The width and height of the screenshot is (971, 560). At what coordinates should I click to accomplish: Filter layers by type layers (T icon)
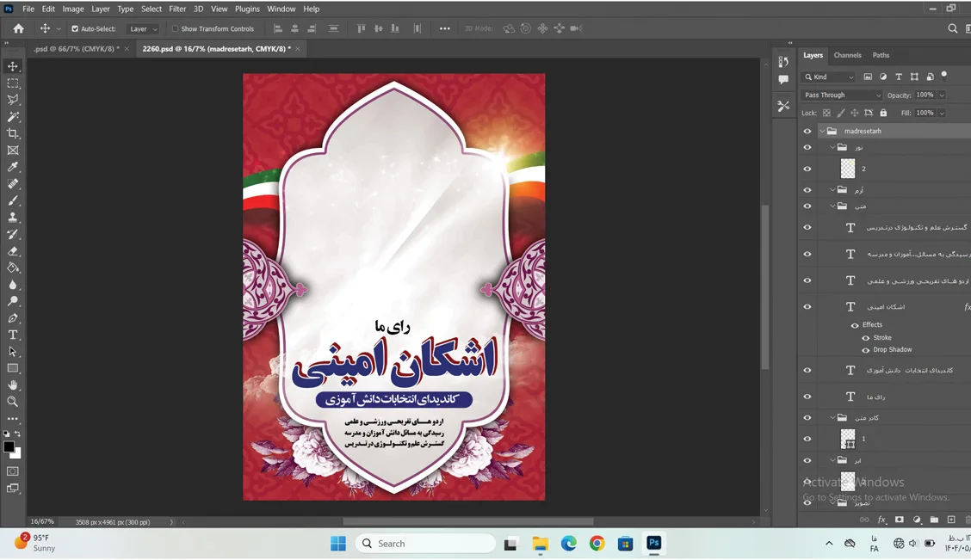(899, 77)
